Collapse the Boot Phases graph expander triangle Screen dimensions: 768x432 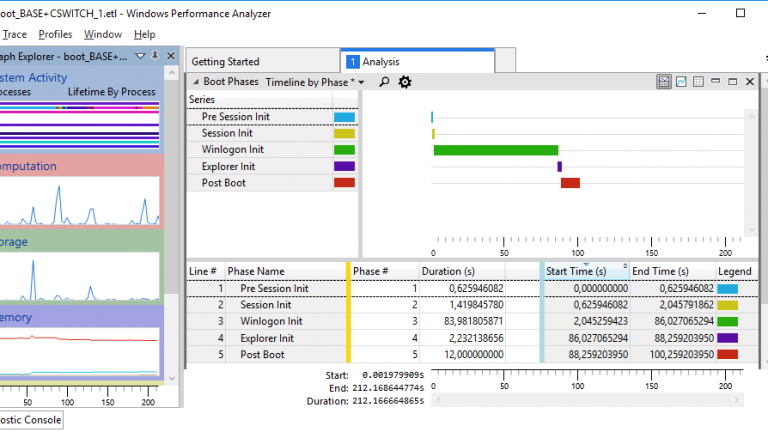(195, 82)
